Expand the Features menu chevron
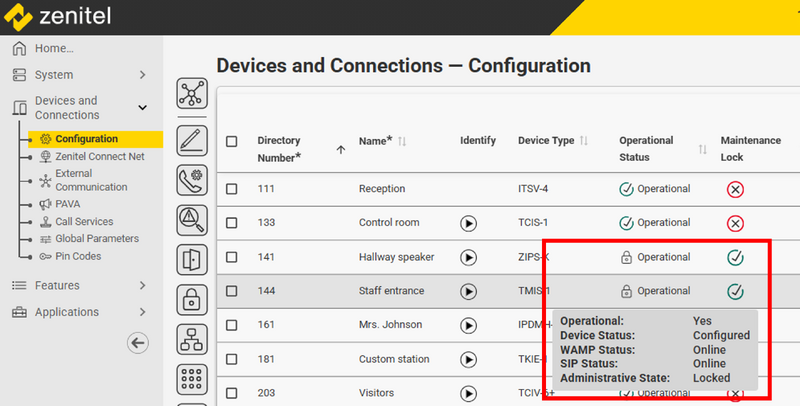 coord(142,286)
